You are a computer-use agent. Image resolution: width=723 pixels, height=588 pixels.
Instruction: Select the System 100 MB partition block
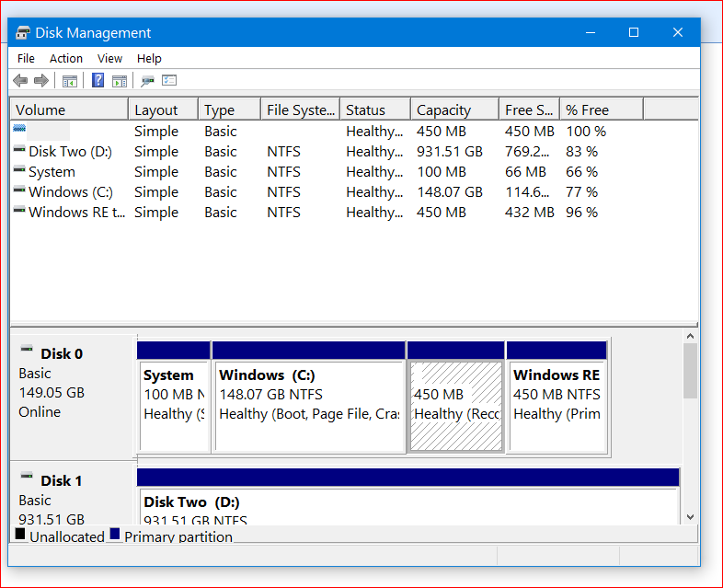tap(174, 398)
